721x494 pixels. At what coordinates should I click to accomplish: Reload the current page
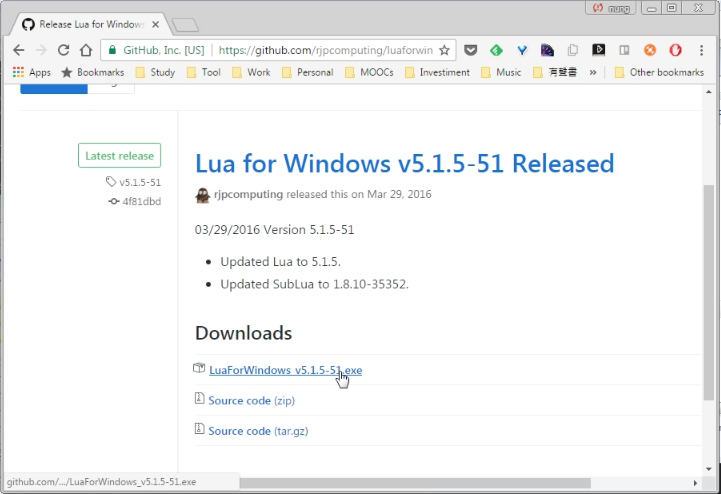pyautogui.click(x=63, y=50)
